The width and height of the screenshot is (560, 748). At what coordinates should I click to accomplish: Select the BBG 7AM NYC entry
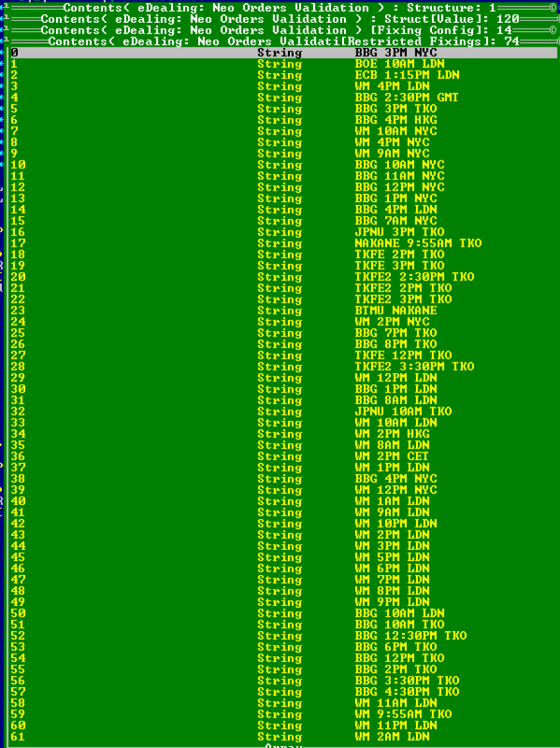396,221
